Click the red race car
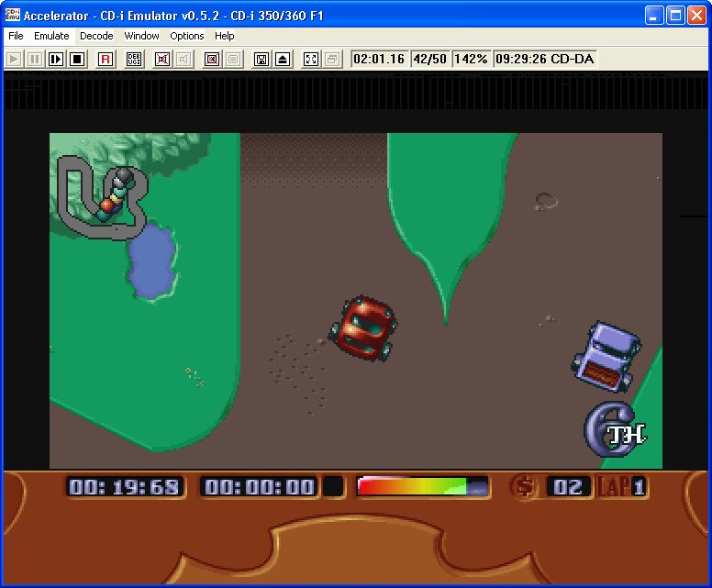The height and width of the screenshot is (588, 712). tap(363, 328)
